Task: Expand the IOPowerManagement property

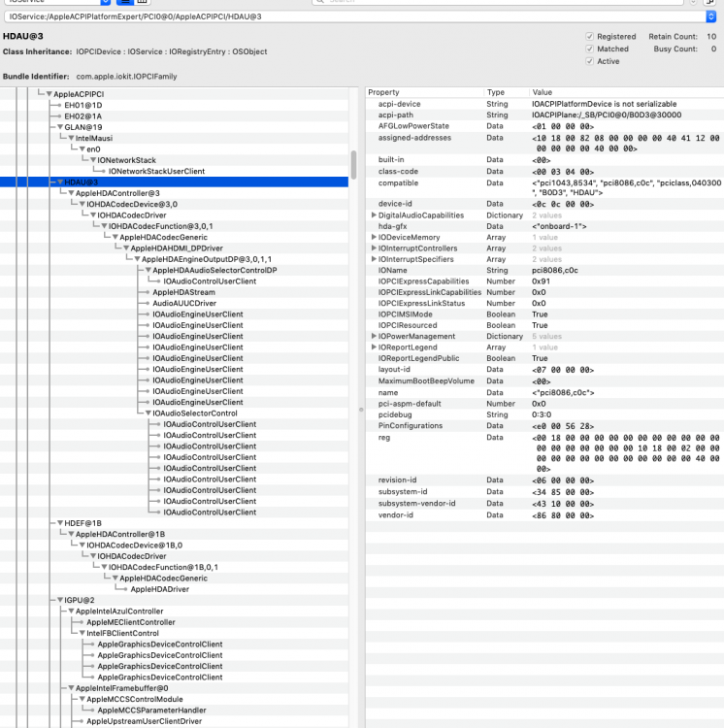Action: tap(374, 336)
